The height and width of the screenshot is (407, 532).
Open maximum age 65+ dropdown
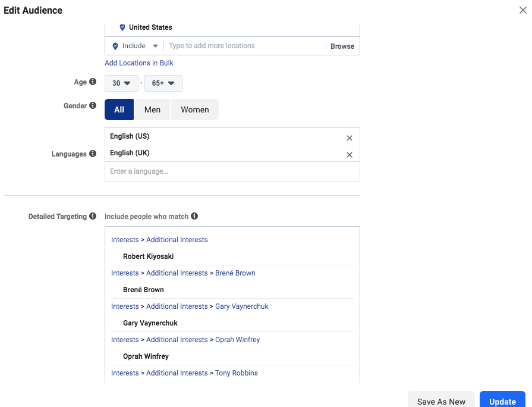pos(163,83)
